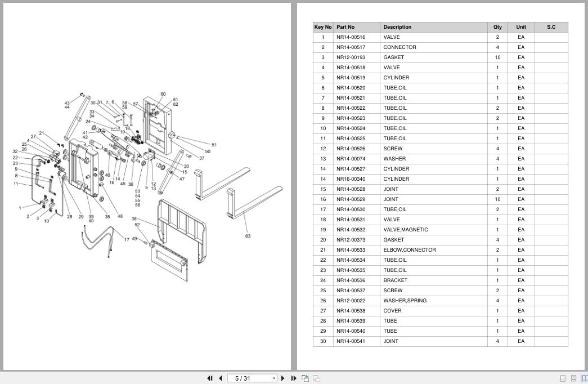Image resolution: width=588 pixels, height=384 pixels.
Task: Go to the next page
Action: tap(283, 378)
